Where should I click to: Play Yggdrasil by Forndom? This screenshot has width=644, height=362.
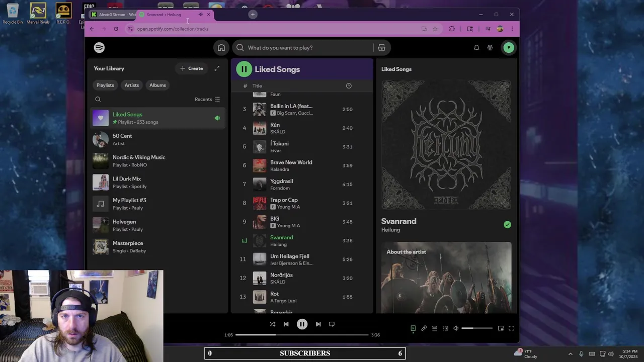[302, 184]
